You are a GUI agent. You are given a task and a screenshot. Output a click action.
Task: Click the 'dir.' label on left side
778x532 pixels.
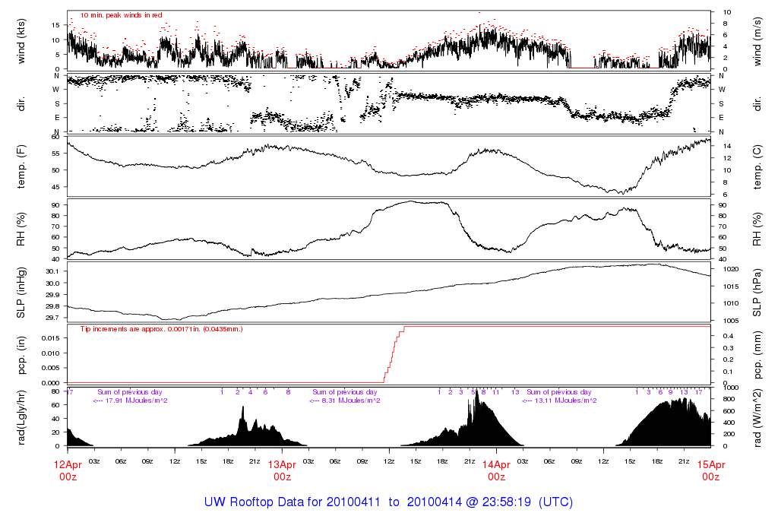point(21,104)
